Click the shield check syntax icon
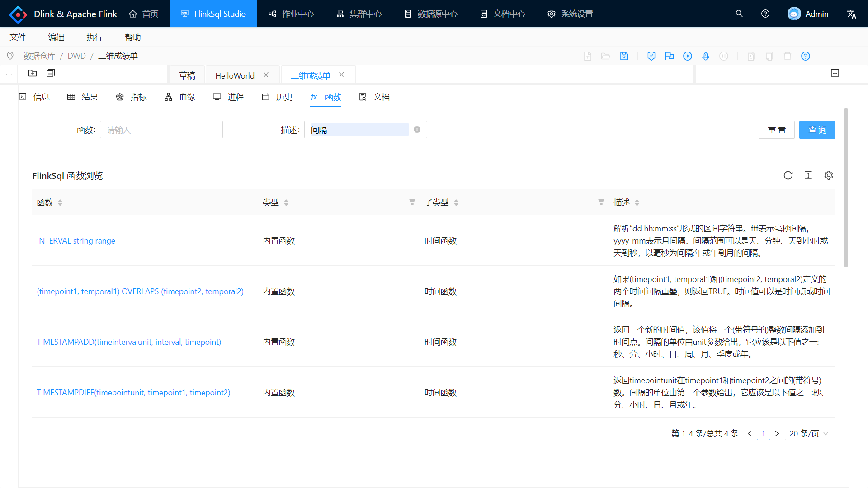868x488 pixels. (651, 56)
